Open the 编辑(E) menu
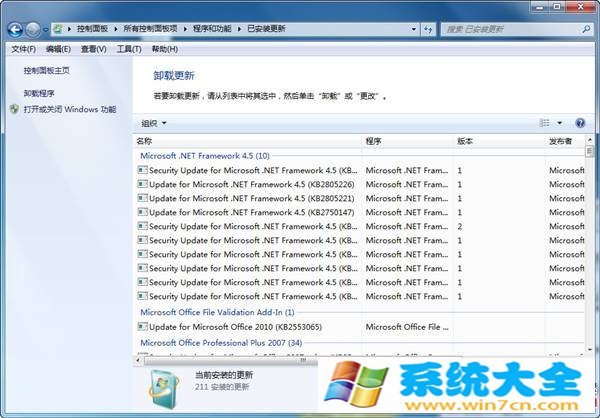 58,49
